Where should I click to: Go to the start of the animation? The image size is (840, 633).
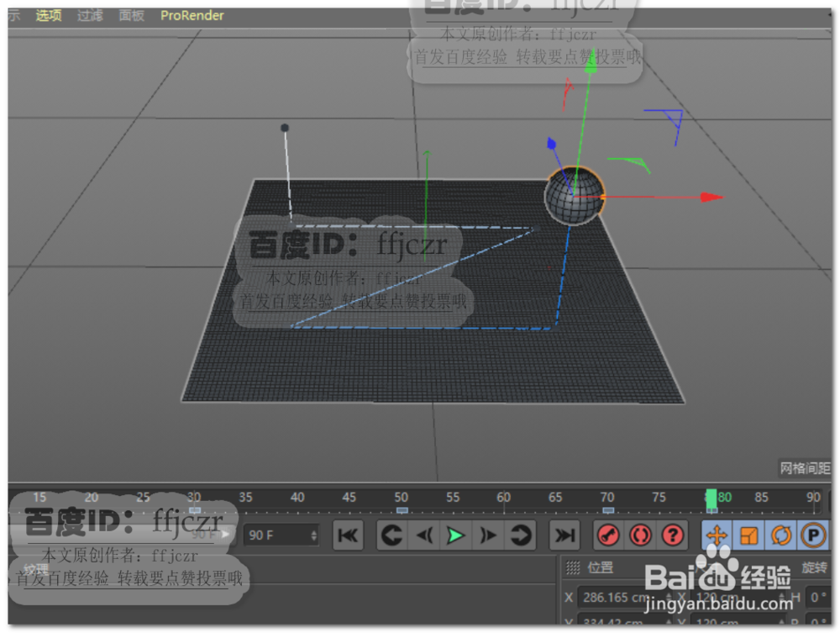click(x=349, y=535)
